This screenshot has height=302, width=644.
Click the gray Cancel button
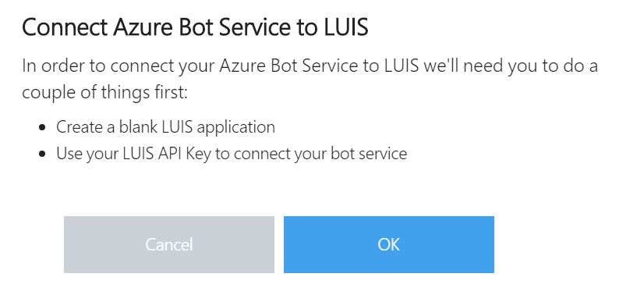point(169,244)
